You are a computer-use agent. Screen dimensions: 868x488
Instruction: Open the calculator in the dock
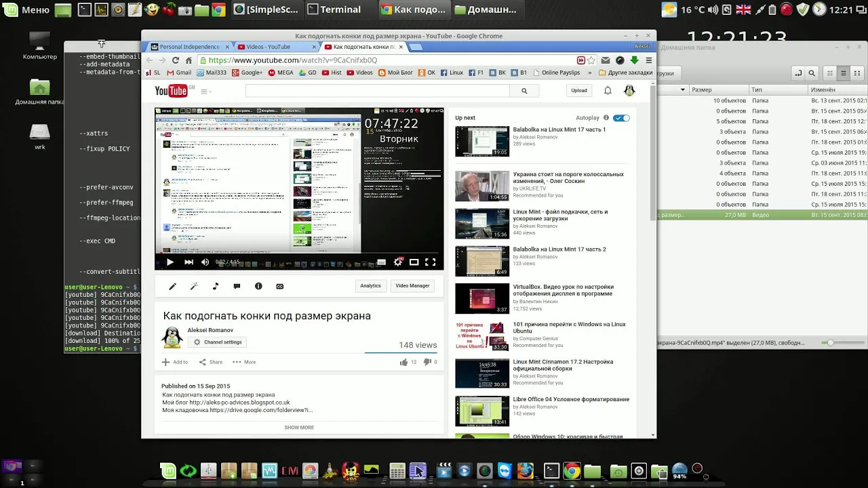coord(397,471)
